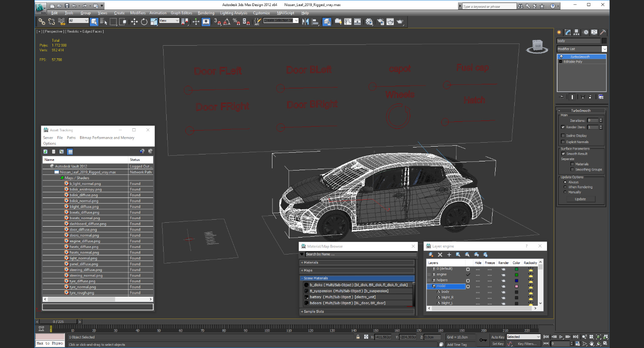Screen dimensions: 644x348
Task: Click the teapot Render Production icon
Action: pyautogui.click(x=400, y=21)
